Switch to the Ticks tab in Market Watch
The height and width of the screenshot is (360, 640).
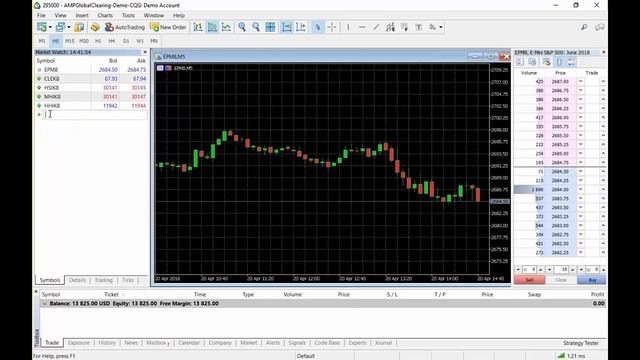[x=128, y=280]
